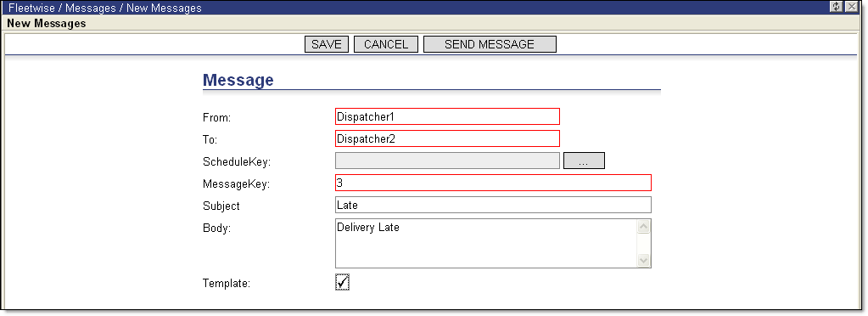Click the Body: label

[216, 229]
